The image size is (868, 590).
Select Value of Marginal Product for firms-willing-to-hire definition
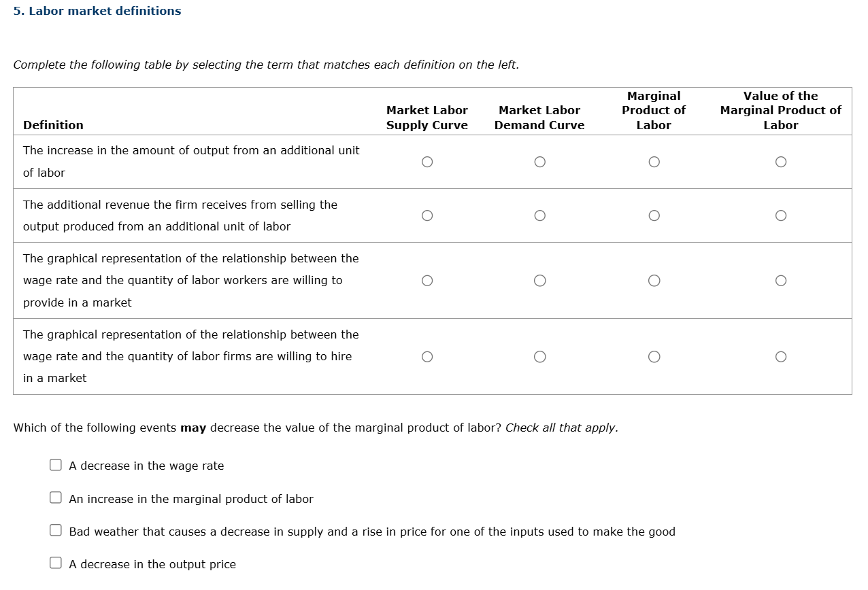click(x=781, y=356)
